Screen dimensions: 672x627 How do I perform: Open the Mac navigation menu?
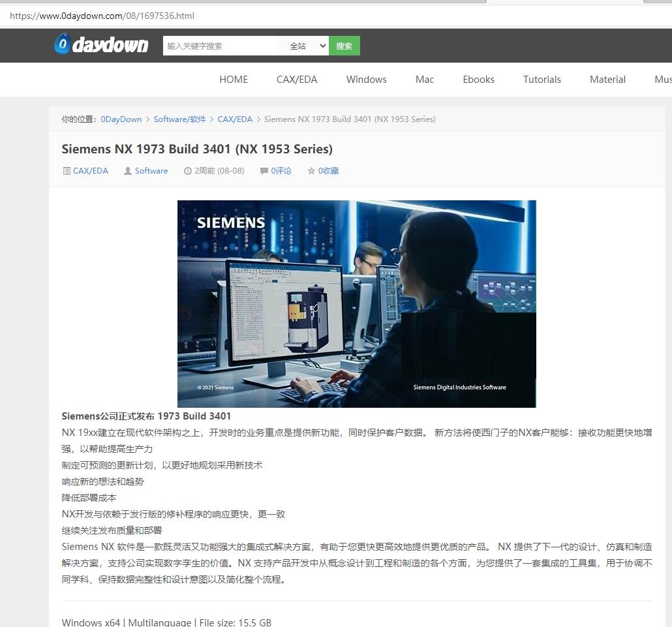pos(424,80)
